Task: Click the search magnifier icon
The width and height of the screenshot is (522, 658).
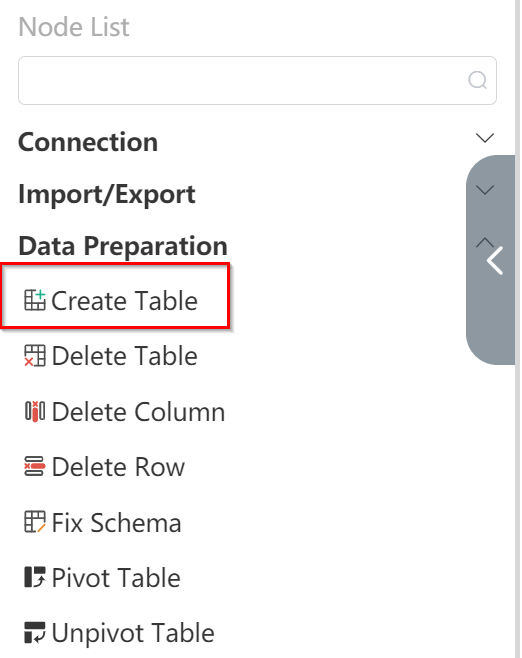Action: point(478,80)
